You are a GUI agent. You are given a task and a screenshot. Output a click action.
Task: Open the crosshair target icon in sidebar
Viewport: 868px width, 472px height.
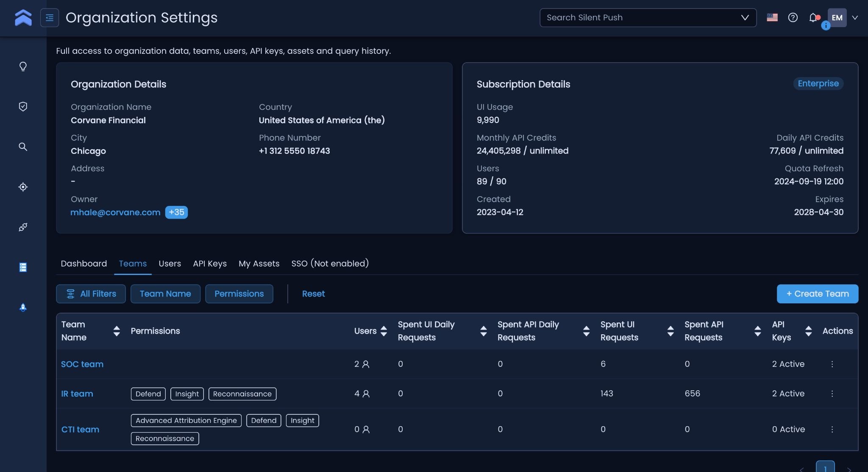(23, 187)
